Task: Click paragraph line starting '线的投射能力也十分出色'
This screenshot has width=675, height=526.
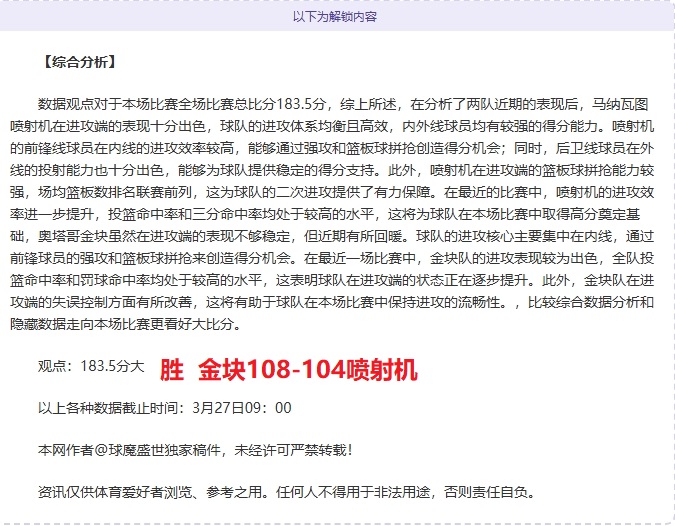Action: [332, 170]
